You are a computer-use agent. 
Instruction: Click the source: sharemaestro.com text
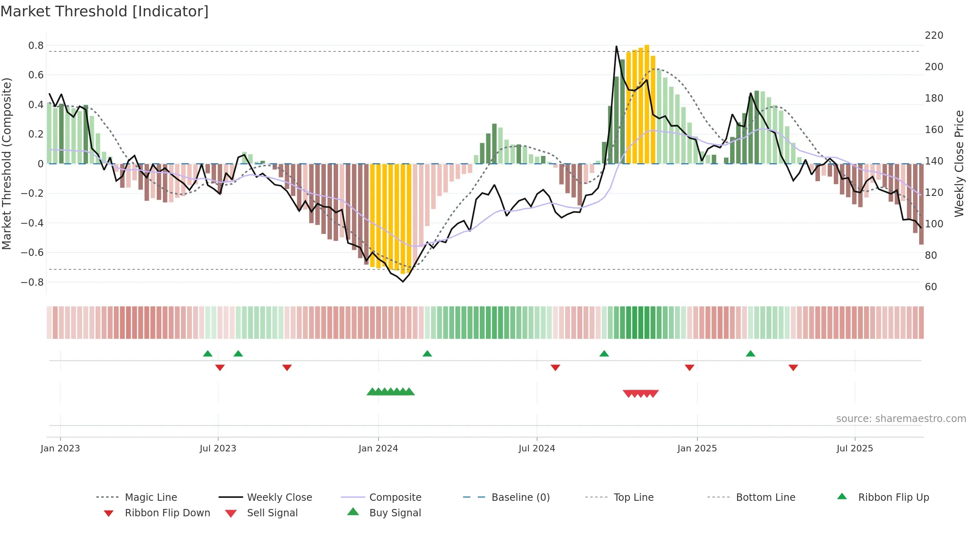click(x=901, y=419)
